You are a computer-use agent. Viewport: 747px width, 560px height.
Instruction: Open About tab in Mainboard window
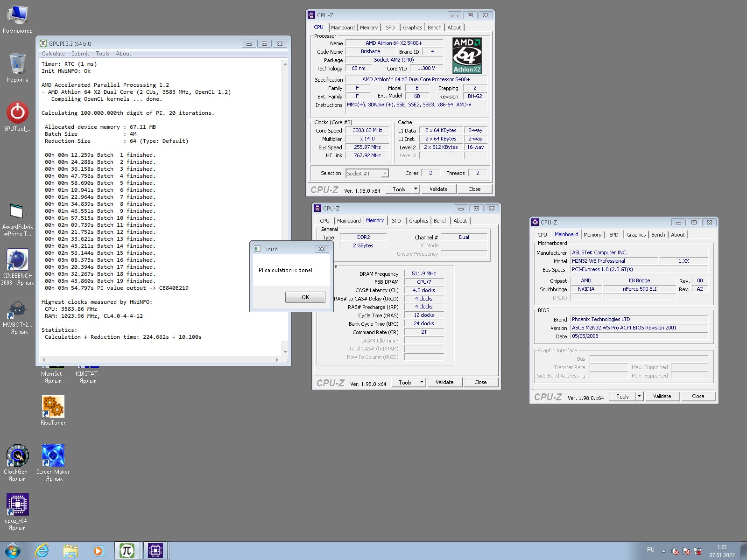(x=677, y=235)
